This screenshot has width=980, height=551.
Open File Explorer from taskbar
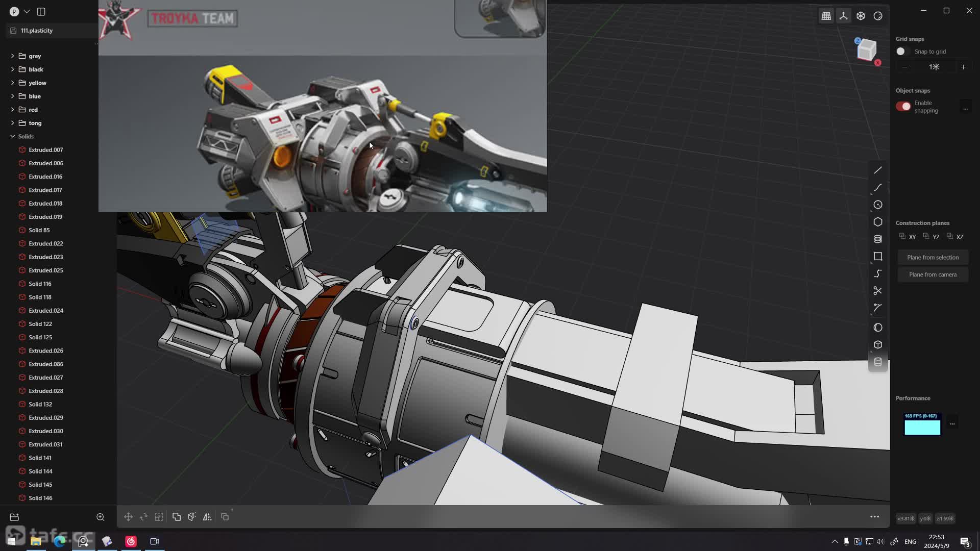tap(36, 541)
